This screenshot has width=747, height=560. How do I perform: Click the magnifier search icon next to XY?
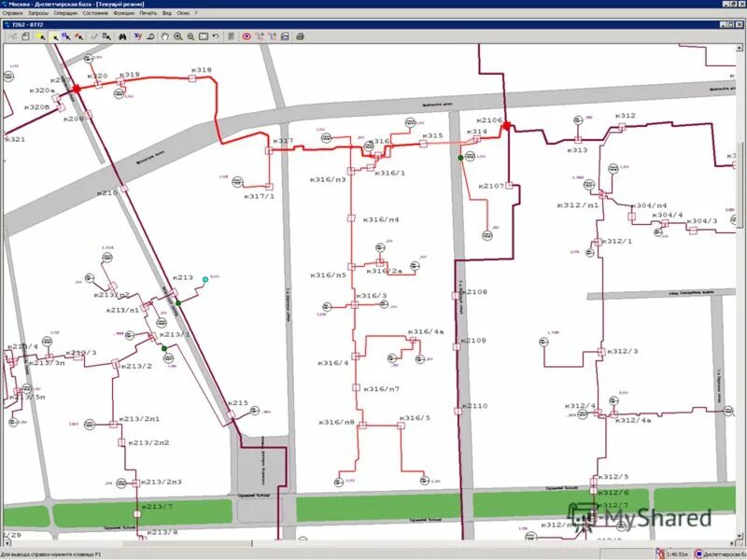(x=150, y=36)
